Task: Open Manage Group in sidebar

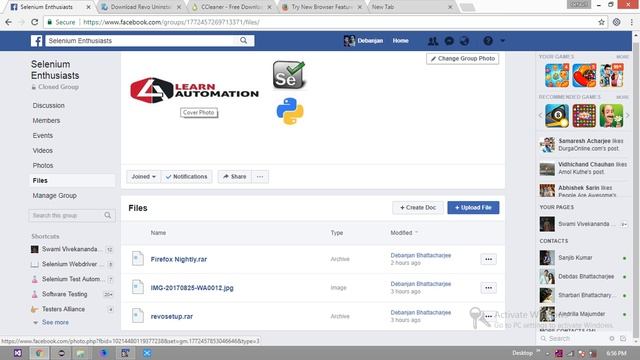Action: click(55, 196)
